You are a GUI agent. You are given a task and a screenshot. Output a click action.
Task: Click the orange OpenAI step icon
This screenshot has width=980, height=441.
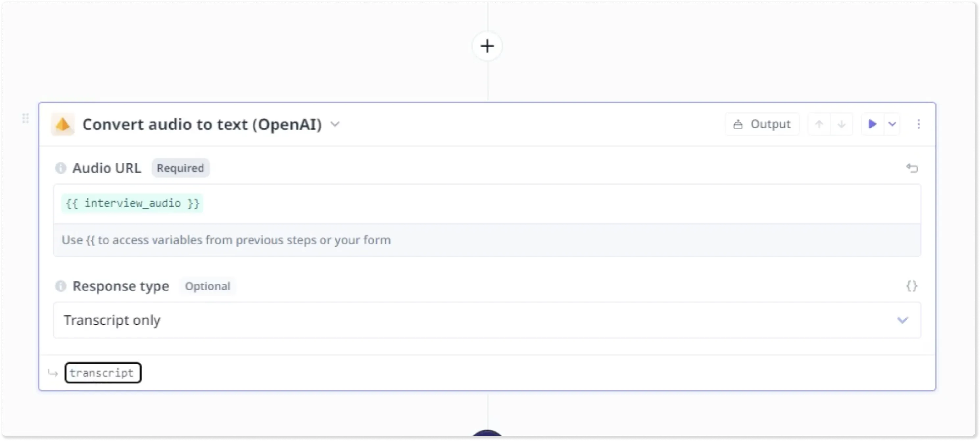[63, 124]
